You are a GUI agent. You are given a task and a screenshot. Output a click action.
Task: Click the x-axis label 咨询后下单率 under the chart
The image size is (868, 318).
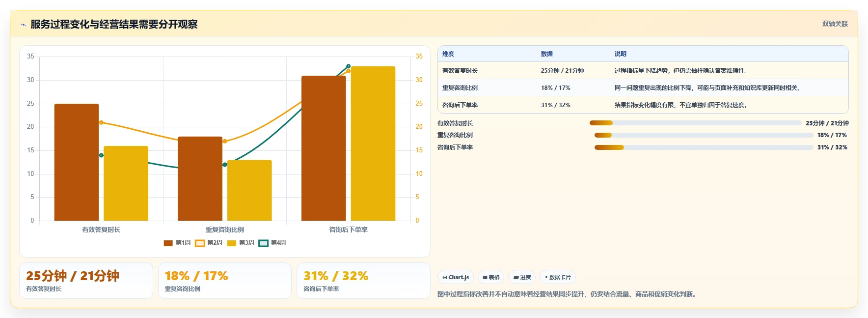(348, 230)
